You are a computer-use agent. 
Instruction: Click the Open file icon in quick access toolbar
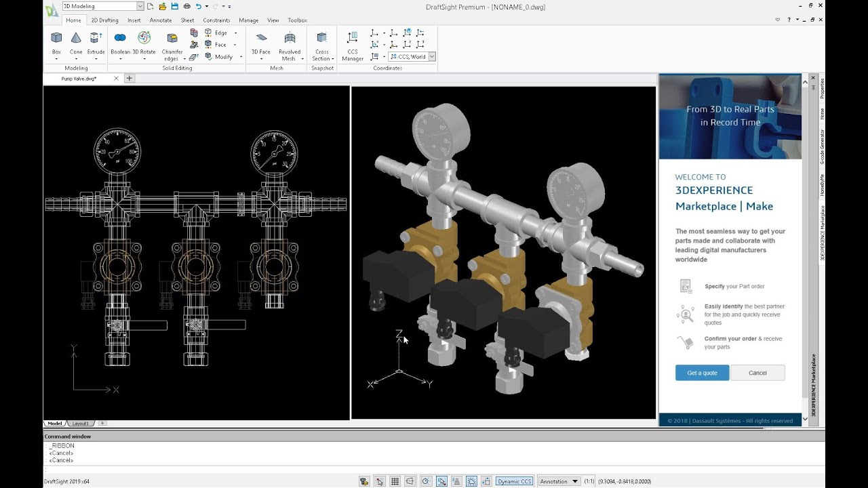tap(163, 7)
